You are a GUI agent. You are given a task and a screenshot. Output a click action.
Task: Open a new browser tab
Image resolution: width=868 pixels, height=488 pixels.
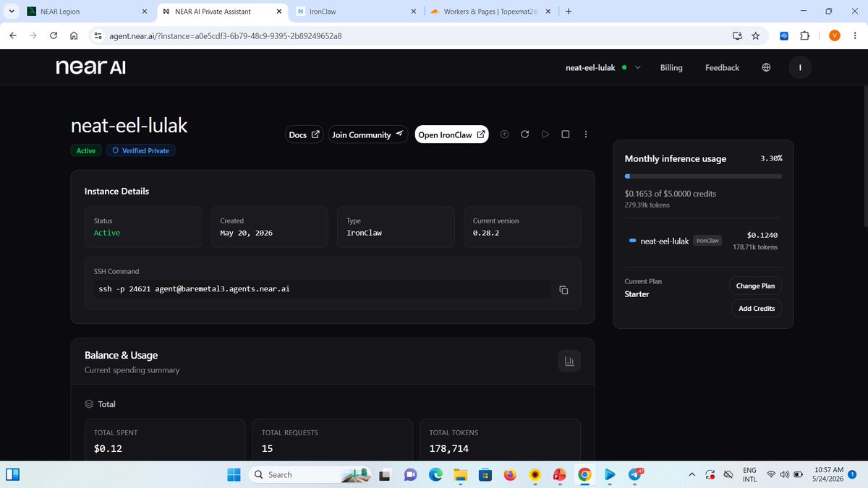coord(568,12)
